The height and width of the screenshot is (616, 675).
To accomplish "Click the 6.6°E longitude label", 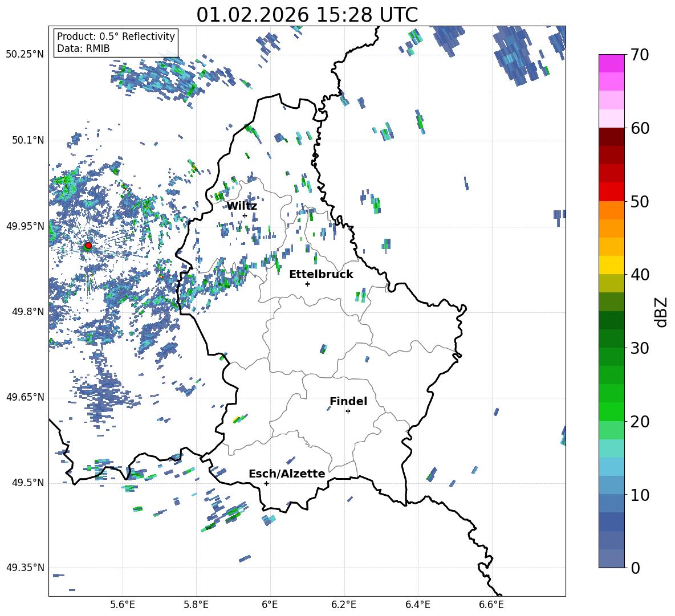I will click(491, 605).
